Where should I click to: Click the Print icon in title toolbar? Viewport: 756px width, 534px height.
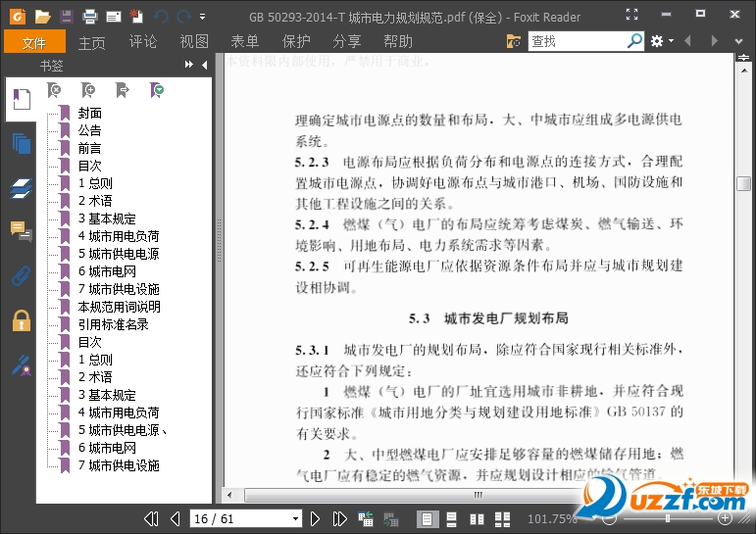90,17
